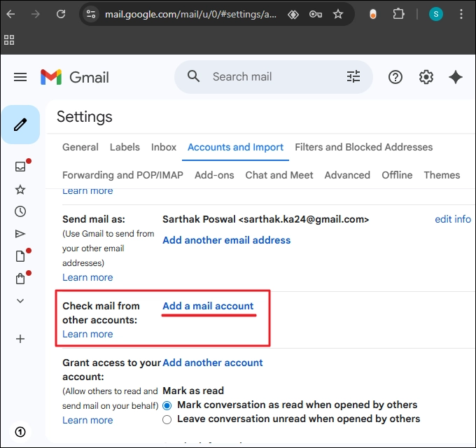Select Leave conversation unread when opened by others

pos(167,419)
